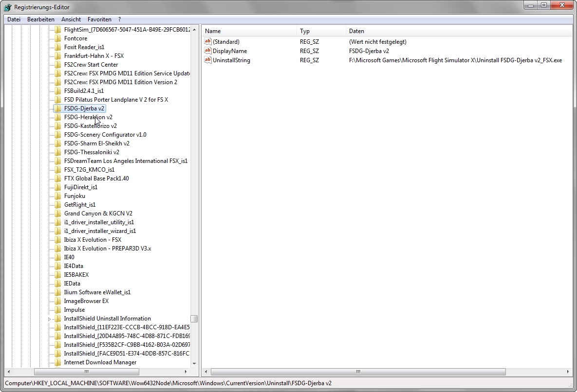Select the FSDG-Sharm El-Sheikh v2 key
Screen dimensions: 577x392
(x=96, y=143)
